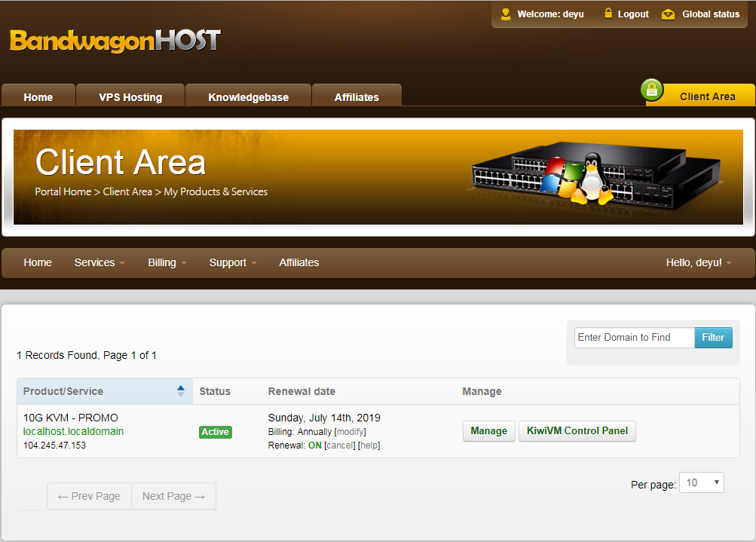Expand the Hello, deyu! account menu
This screenshot has width=756, height=542.
pos(699,262)
